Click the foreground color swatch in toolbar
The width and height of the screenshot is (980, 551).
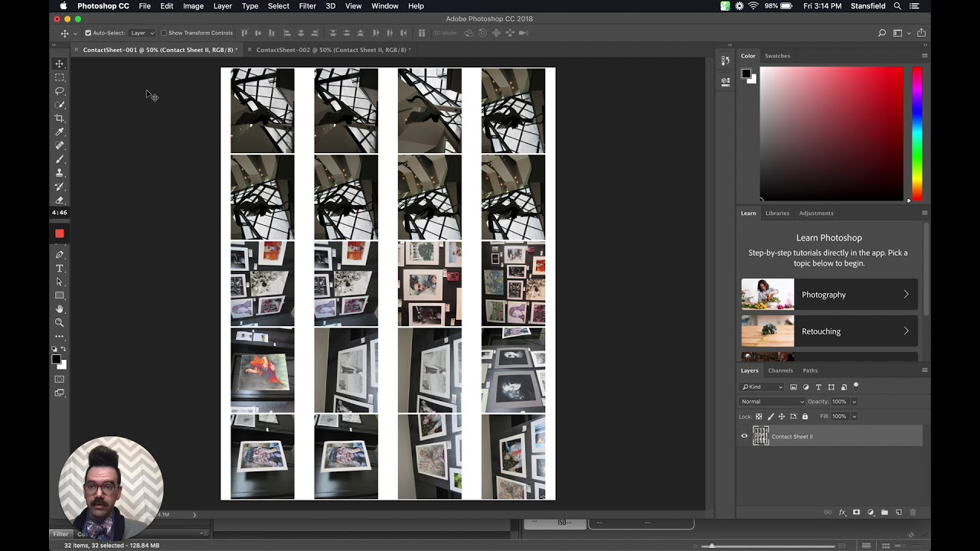[56, 359]
